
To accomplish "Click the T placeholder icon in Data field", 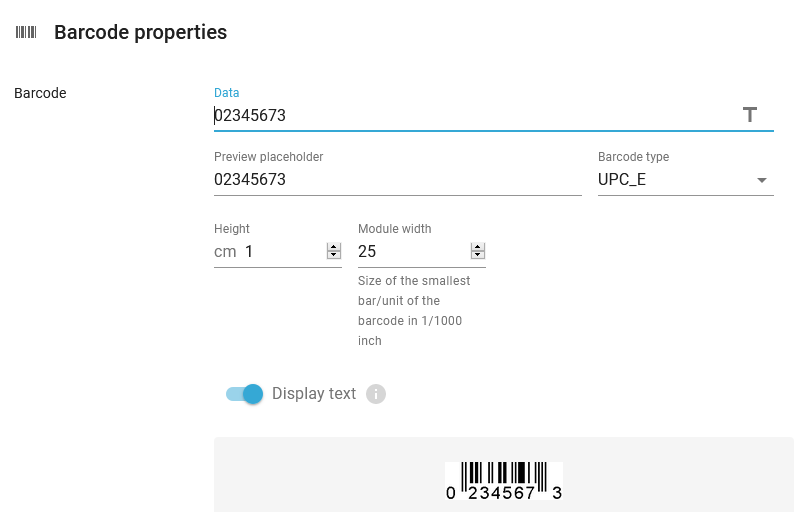I will (750, 115).
